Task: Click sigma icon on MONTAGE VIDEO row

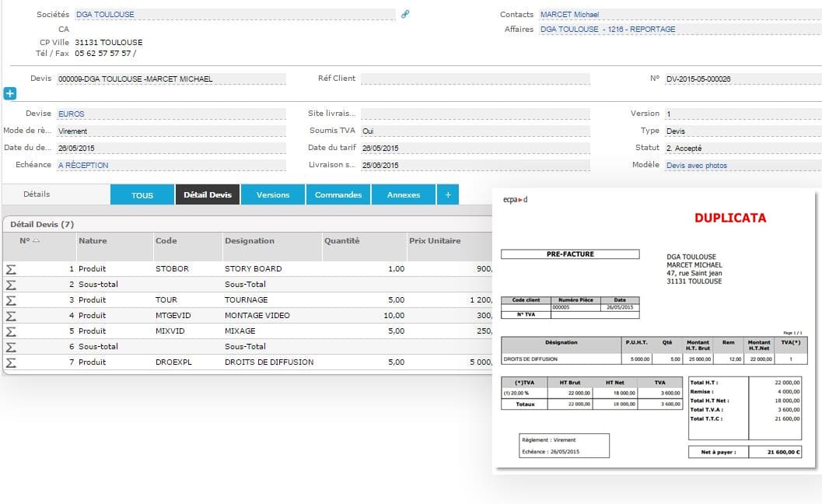Action: (11, 317)
